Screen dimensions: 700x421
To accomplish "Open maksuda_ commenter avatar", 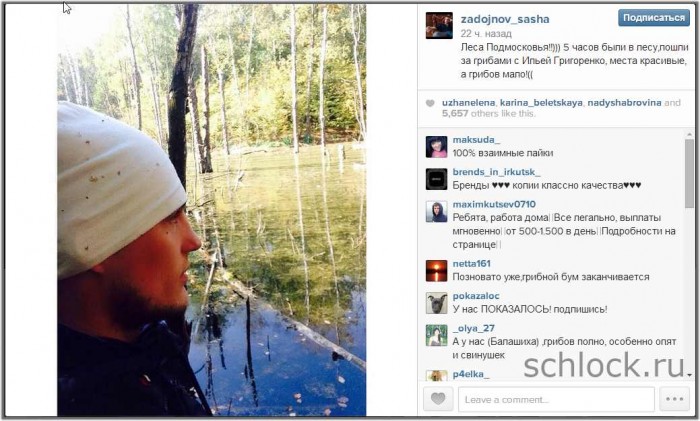I will 436,147.
